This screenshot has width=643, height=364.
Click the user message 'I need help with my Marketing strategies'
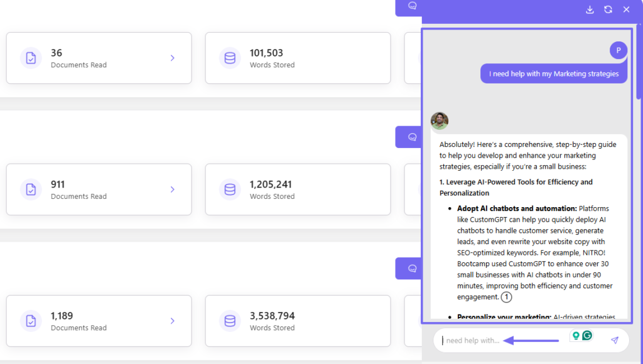click(554, 74)
